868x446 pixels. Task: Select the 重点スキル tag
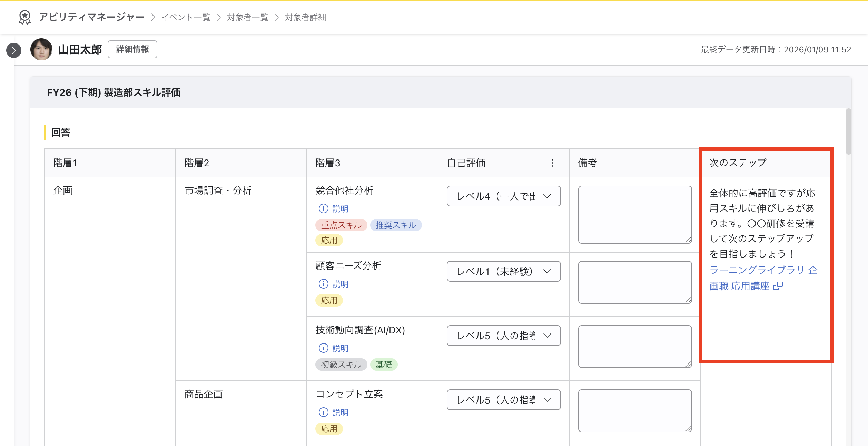pos(341,225)
